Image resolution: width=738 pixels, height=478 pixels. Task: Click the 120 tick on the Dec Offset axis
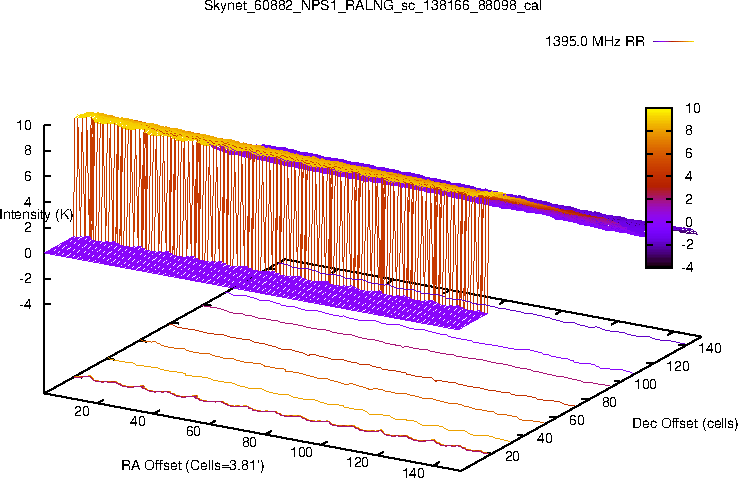(x=678, y=366)
